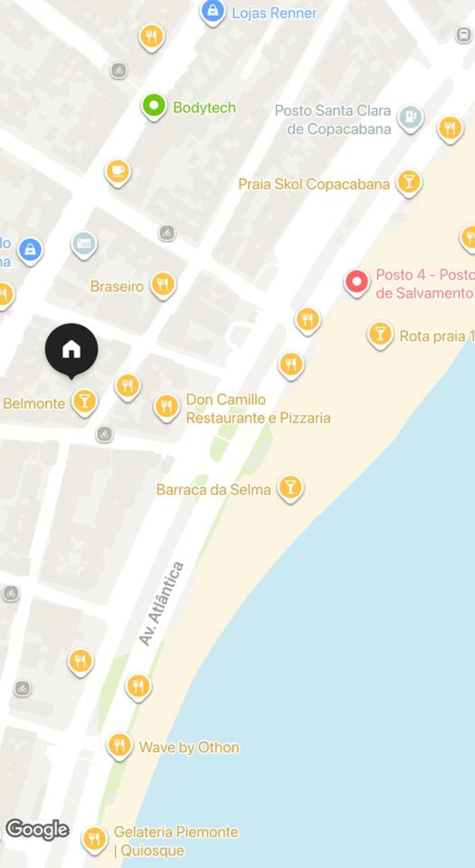This screenshot has height=868, width=475.
Task: Tap the black home location marker
Action: tap(71, 350)
